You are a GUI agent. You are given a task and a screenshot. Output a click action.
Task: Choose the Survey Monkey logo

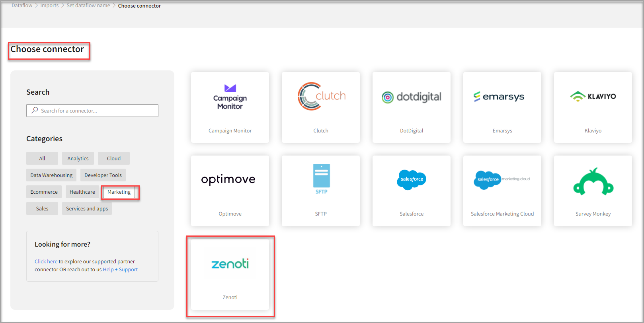click(593, 182)
